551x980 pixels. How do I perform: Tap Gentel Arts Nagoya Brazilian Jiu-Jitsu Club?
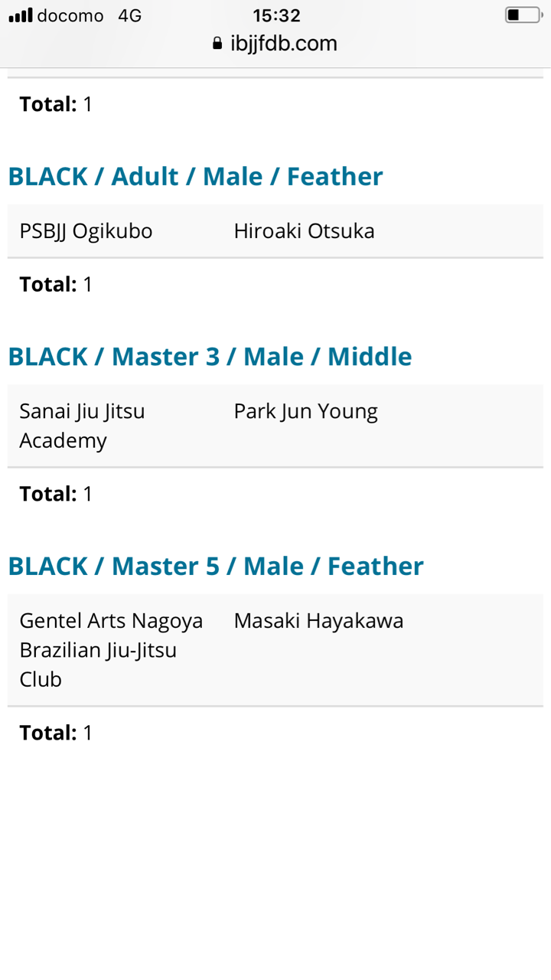(x=111, y=650)
